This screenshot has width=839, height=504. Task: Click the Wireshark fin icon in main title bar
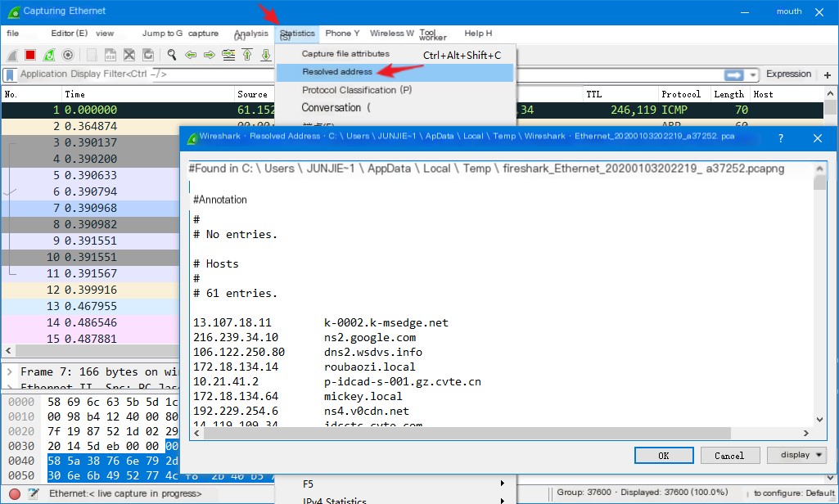point(13,11)
